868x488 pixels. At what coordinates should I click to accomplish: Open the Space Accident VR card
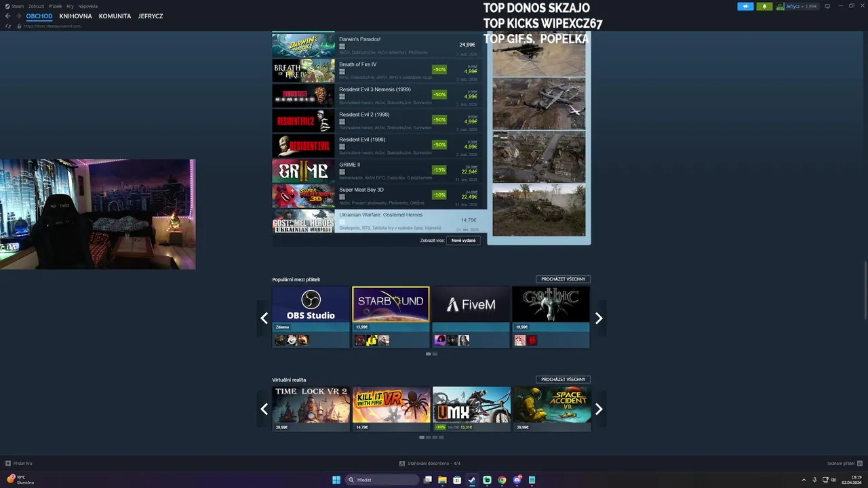pyautogui.click(x=551, y=409)
